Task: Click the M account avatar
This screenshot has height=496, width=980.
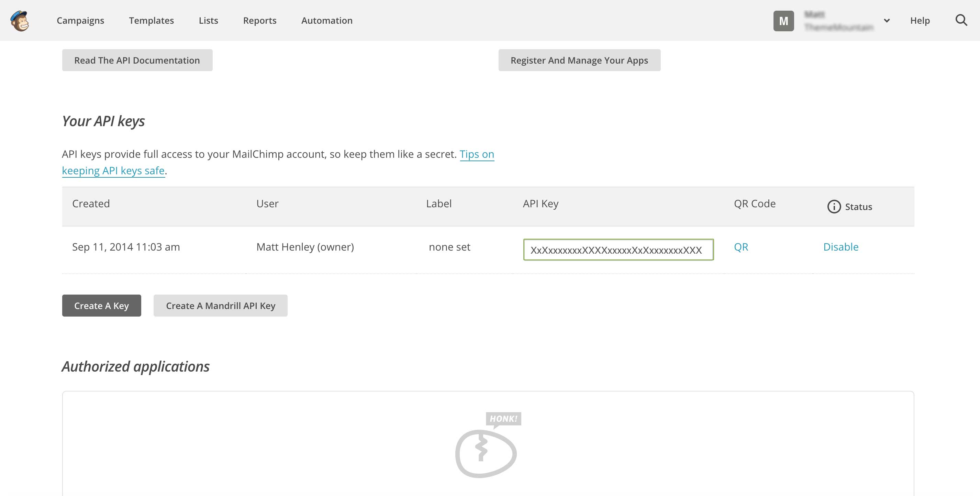Action: (x=783, y=21)
